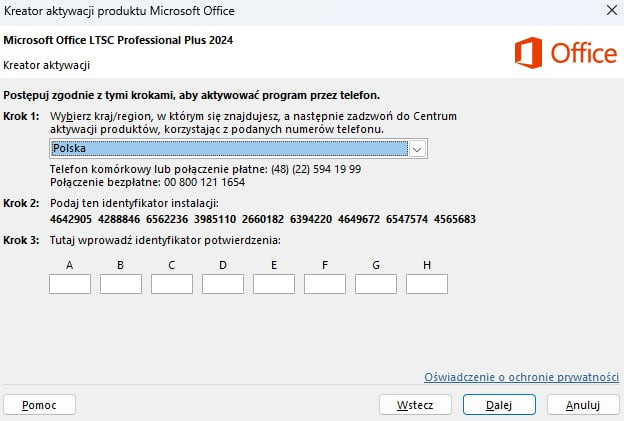Click the Microsoft Office LTSC Professional Plus 2024 title
Image resolution: width=624 pixels, height=421 pixels.
tap(118, 40)
